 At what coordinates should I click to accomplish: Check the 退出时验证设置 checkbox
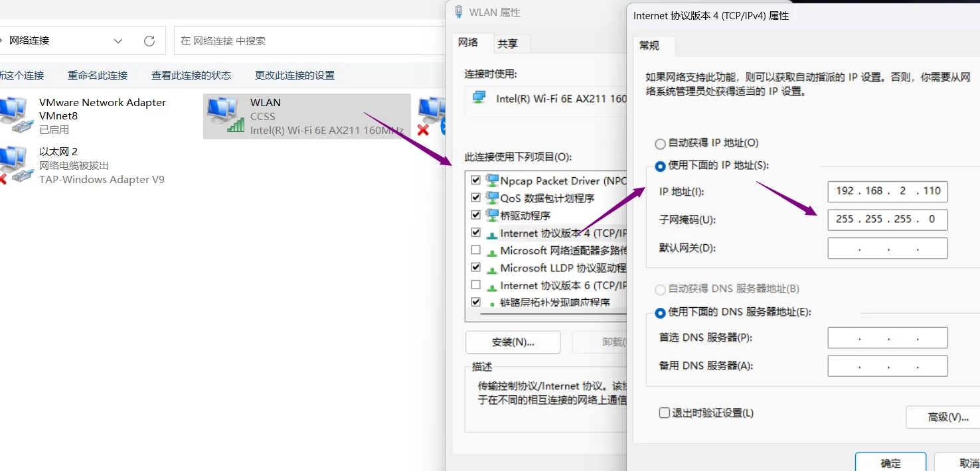(x=664, y=413)
